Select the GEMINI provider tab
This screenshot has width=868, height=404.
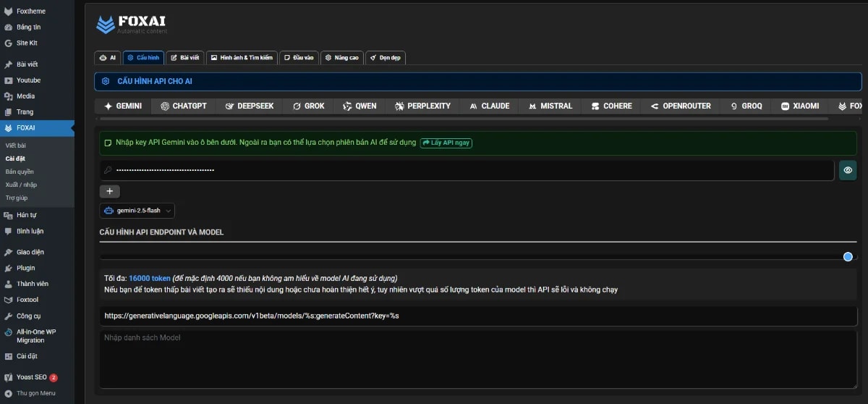coord(122,106)
